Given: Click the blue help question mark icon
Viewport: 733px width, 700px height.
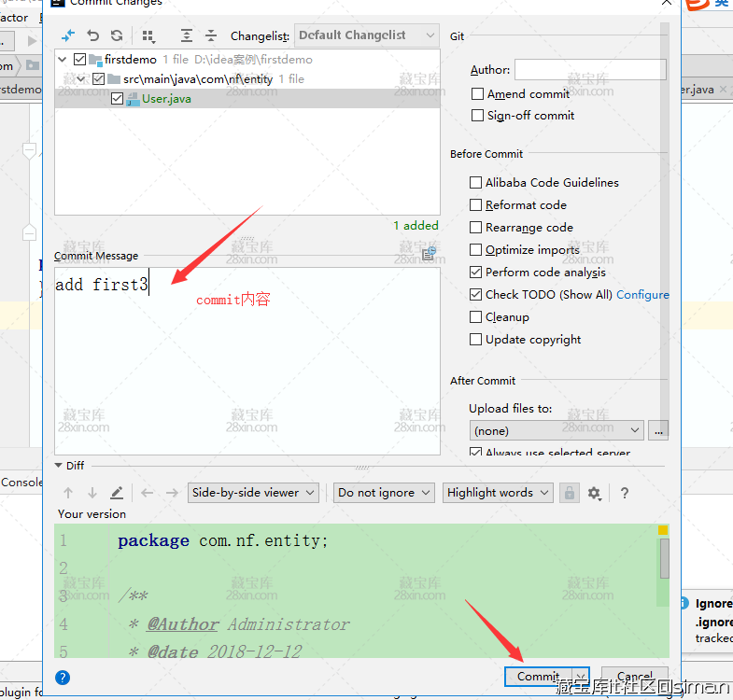Looking at the screenshot, I should [63, 678].
